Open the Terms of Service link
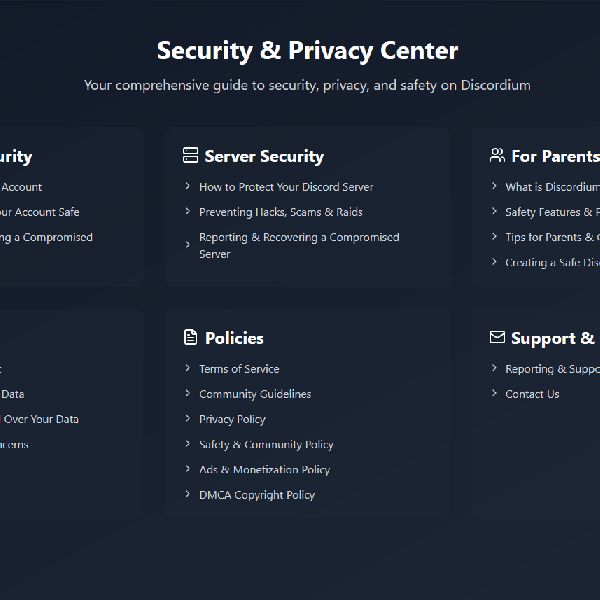This screenshot has height=600, width=600. point(239,369)
